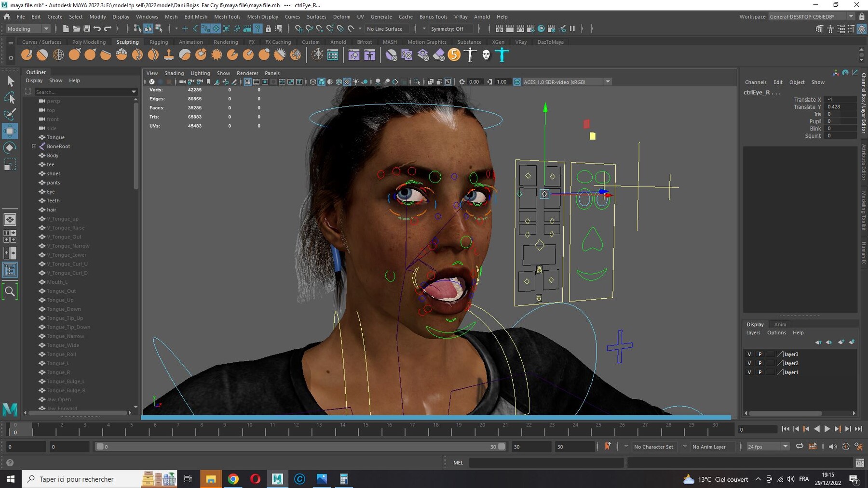The width and height of the screenshot is (868, 488).
Task: Click the Undo arrow in status line
Action: 97,29
